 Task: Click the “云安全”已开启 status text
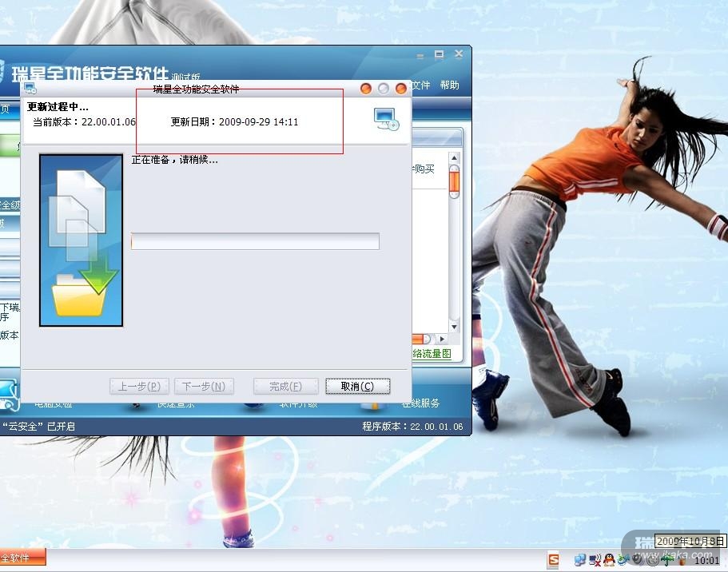click(38, 427)
